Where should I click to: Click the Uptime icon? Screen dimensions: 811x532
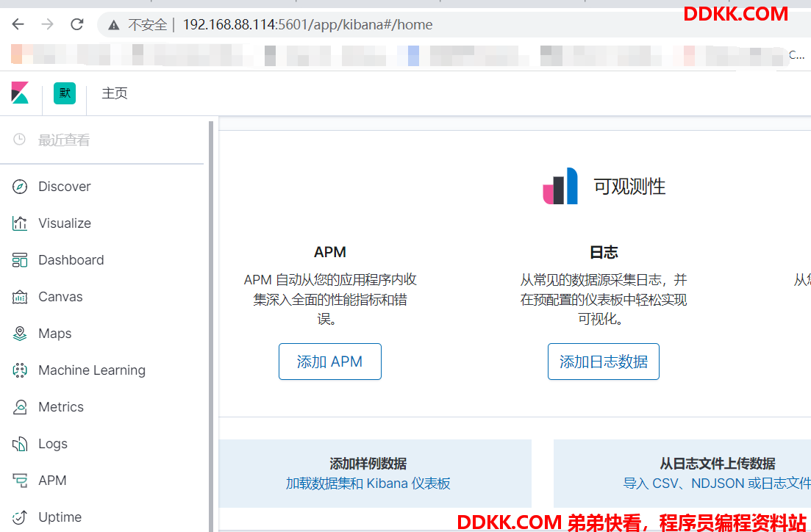20,517
